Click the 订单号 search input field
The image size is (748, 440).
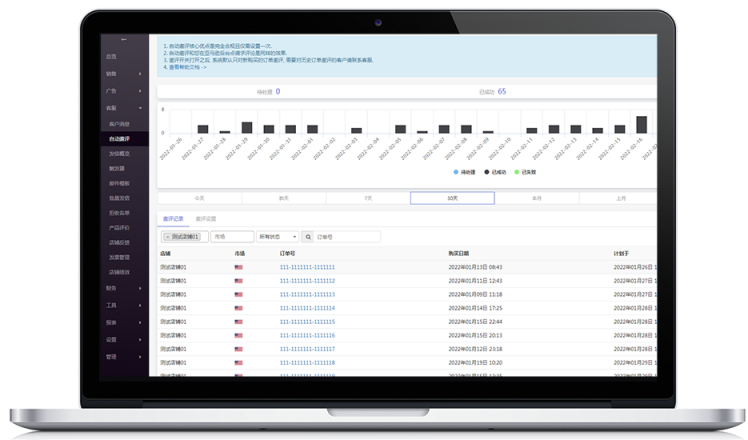click(346, 237)
